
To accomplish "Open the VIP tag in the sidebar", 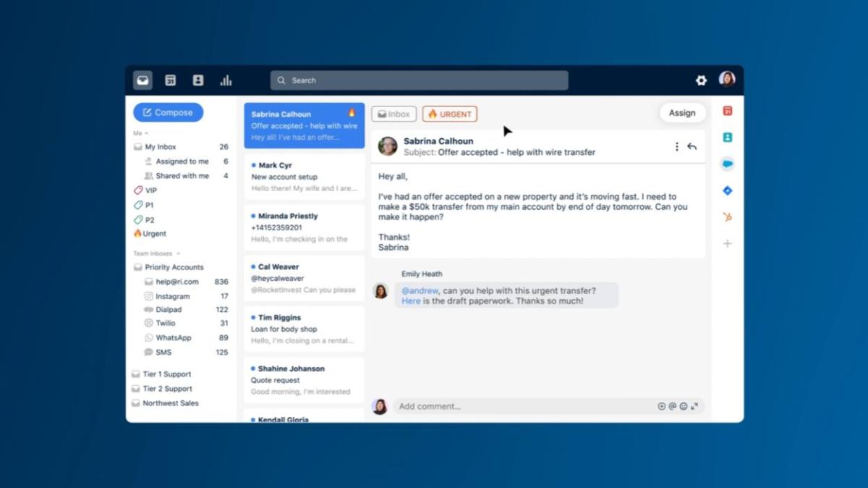I will point(149,190).
